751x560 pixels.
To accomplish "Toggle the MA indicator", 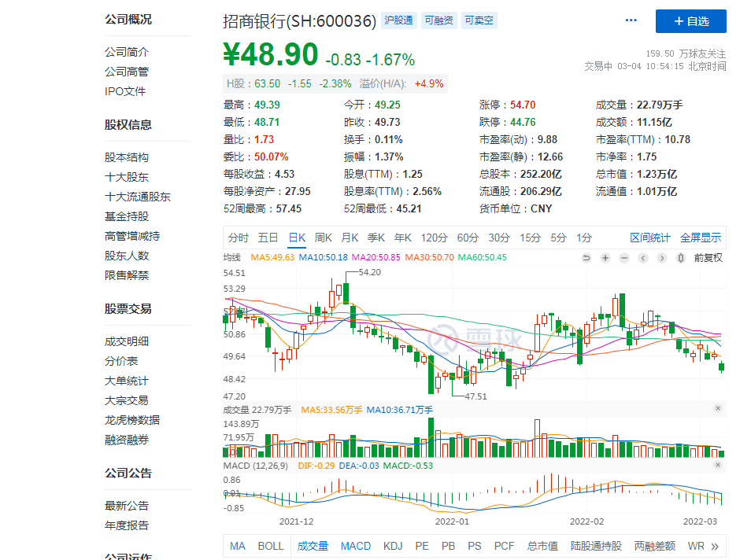I will pos(238,546).
